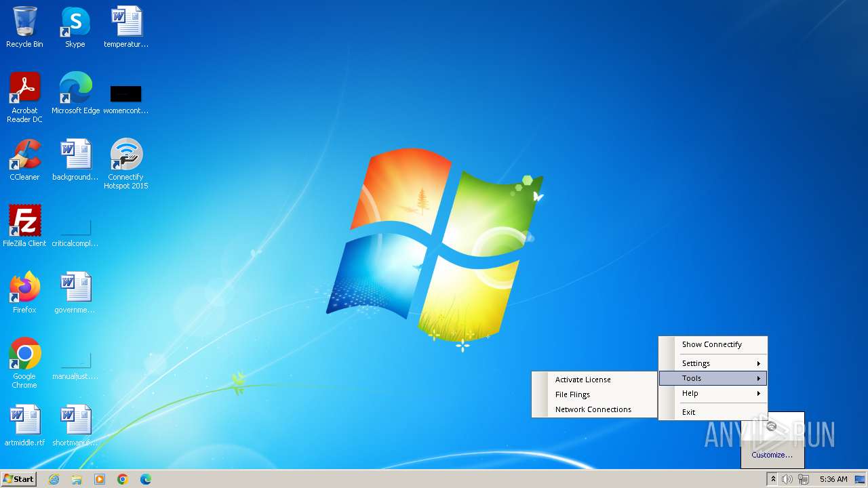
Task: Select Activate License in Tools submenu
Action: (594, 380)
